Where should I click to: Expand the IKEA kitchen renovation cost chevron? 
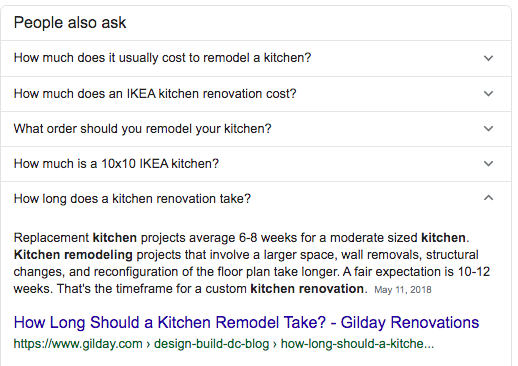[x=488, y=94]
